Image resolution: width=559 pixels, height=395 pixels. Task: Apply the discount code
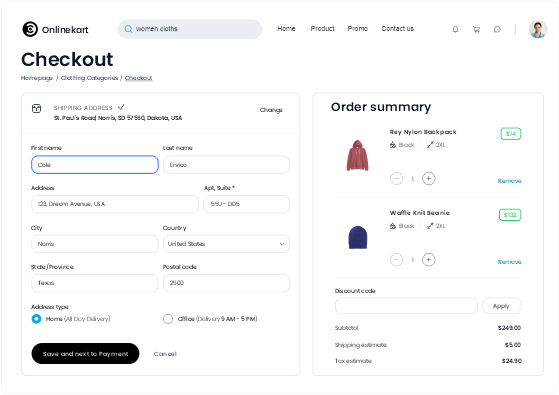click(501, 306)
